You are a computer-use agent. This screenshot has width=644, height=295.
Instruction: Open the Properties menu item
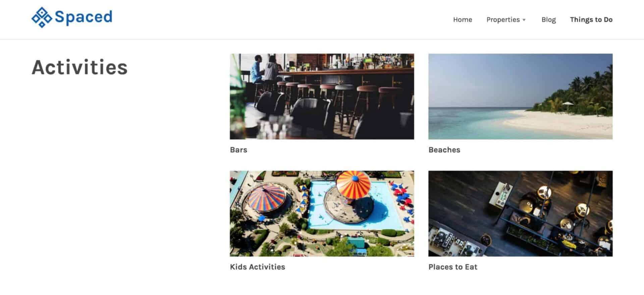click(x=503, y=19)
